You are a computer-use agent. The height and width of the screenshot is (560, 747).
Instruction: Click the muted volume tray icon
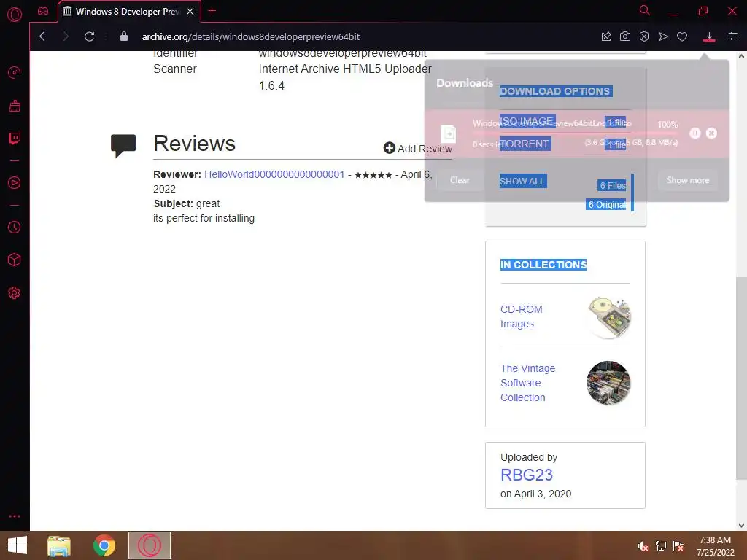click(x=643, y=546)
